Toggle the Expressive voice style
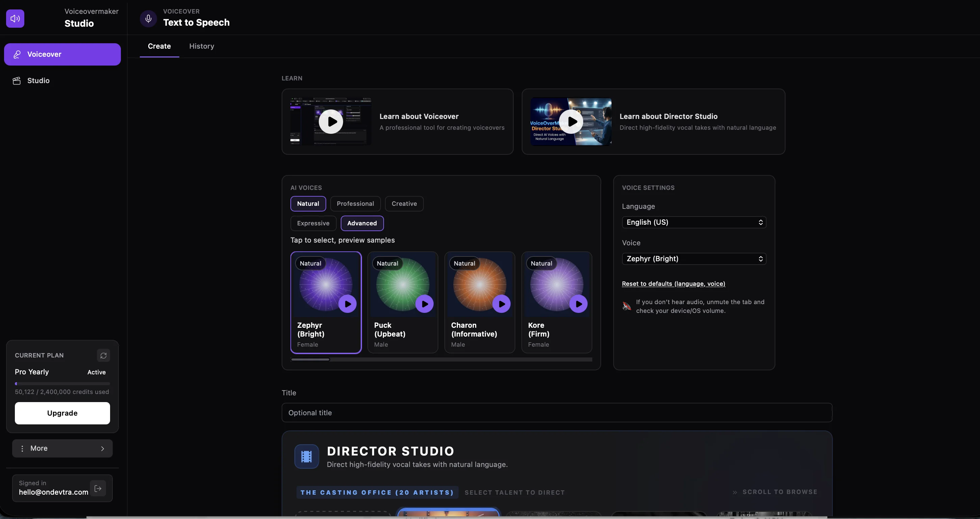 pyautogui.click(x=313, y=223)
